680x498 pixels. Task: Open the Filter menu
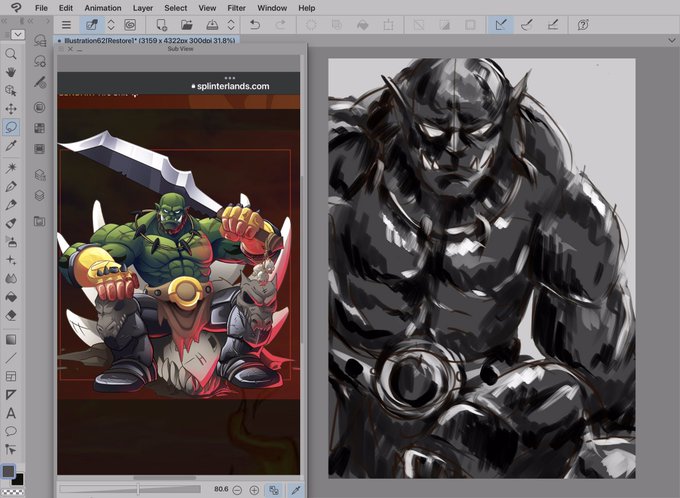(x=236, y=8)
